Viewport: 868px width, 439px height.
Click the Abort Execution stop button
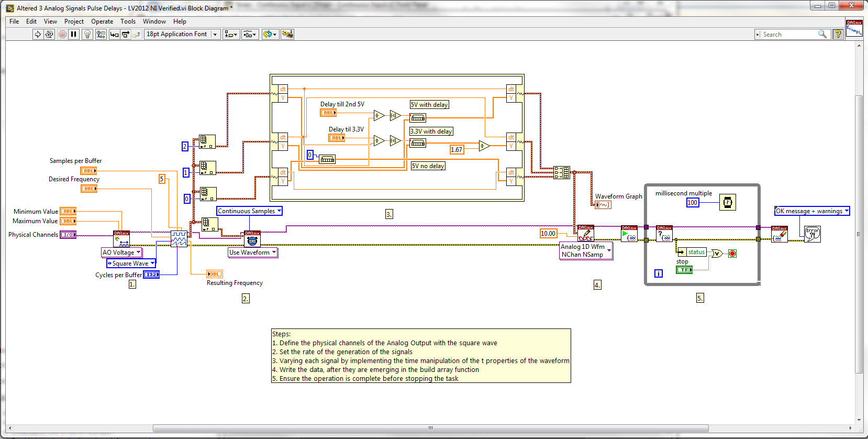click(x=62, y=34)
